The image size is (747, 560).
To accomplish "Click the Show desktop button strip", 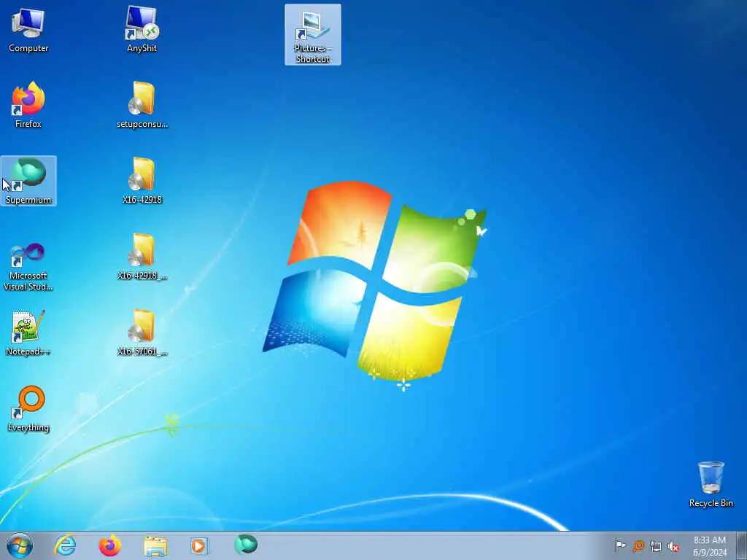I will click(x=742, y=545).
